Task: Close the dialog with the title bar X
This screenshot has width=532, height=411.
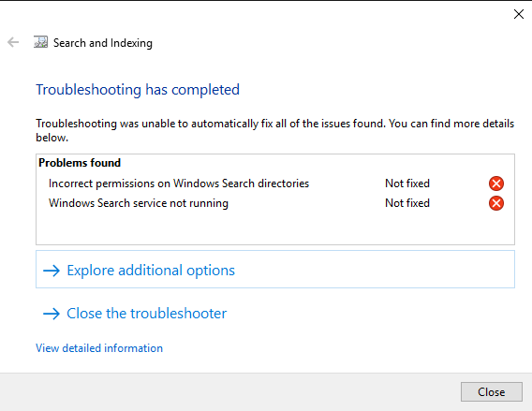Action: (x=519, y=14)
